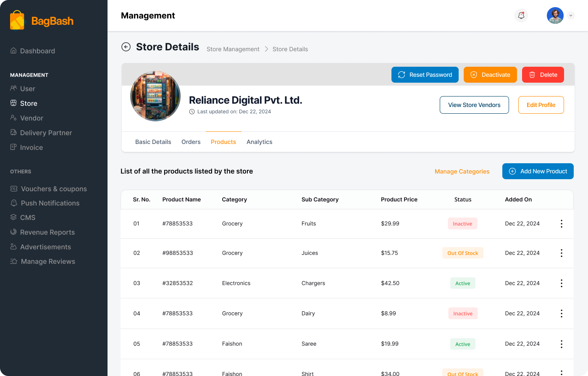
Task: Click the Add New Product button
Action: [x=538, y=171]
